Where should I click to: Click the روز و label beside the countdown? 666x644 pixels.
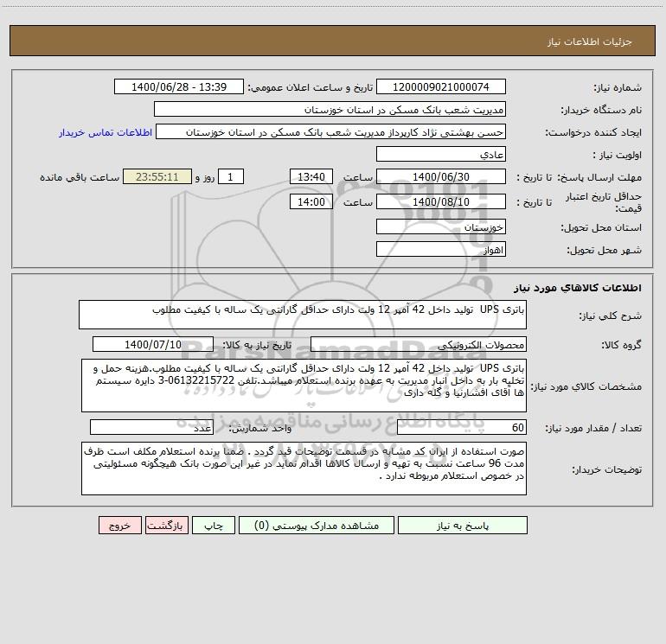pos(205,177)
